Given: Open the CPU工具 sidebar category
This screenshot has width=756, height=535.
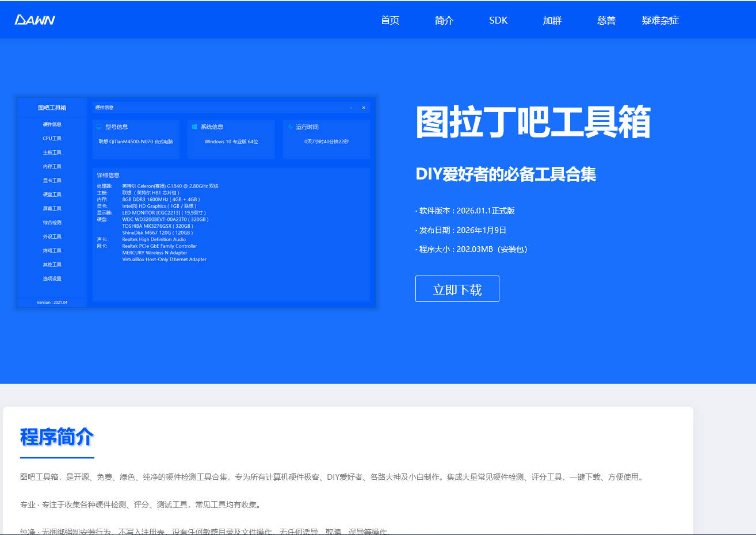Looking at the screenshot, I should (x=52, y=138).
